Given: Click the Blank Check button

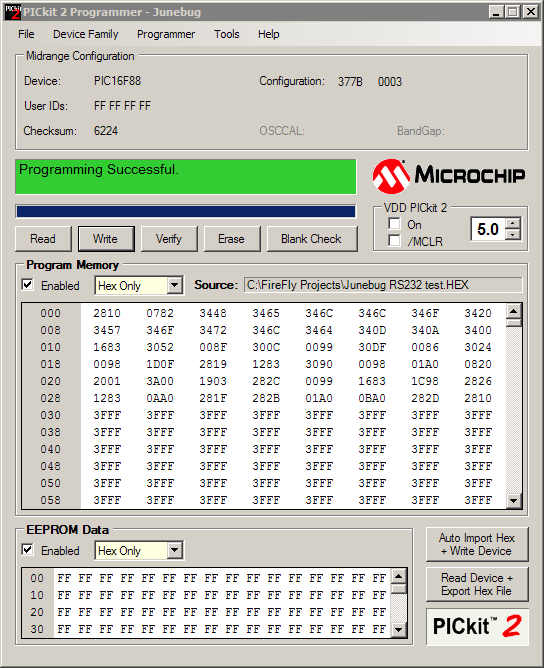Looking at the screenshot, I should (312, 239).
